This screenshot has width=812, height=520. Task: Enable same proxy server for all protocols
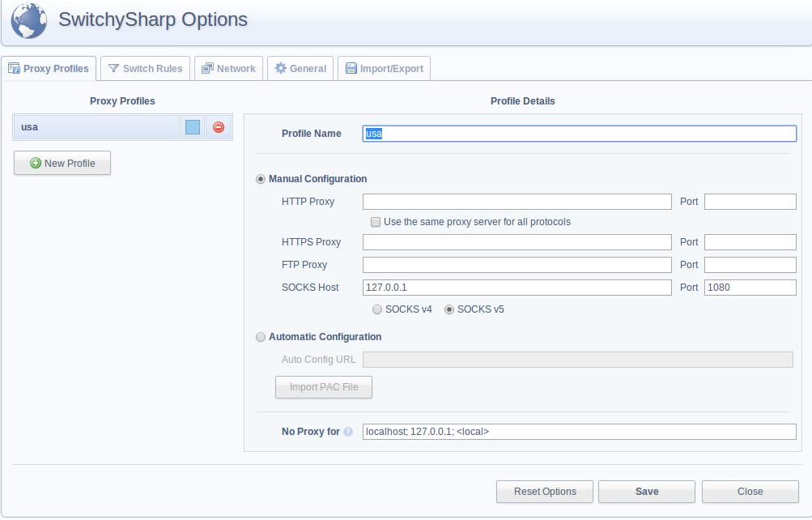tap(376, 222)
